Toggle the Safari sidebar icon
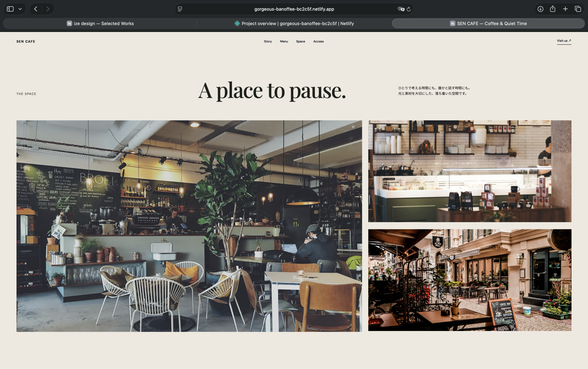Viewport: 588px width, 369px height. point(10,9)
